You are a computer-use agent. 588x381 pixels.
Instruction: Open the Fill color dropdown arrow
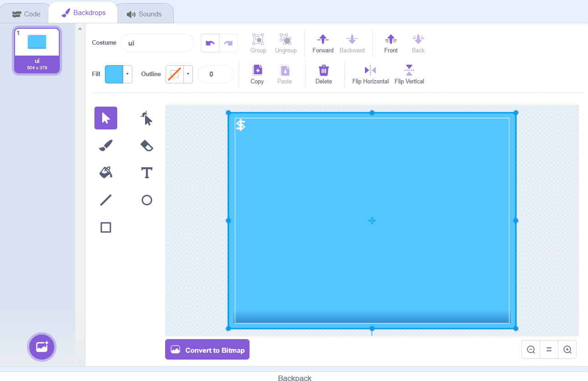click(128, 74)
